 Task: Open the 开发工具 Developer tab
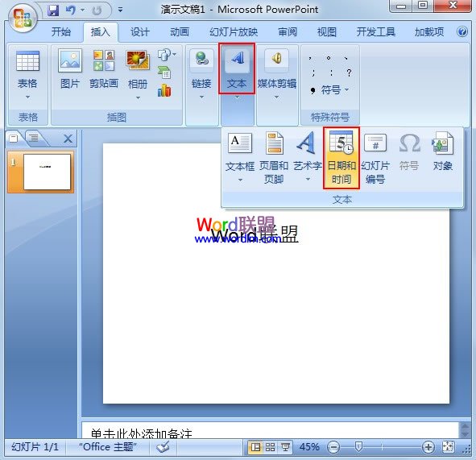coord(376,31)
